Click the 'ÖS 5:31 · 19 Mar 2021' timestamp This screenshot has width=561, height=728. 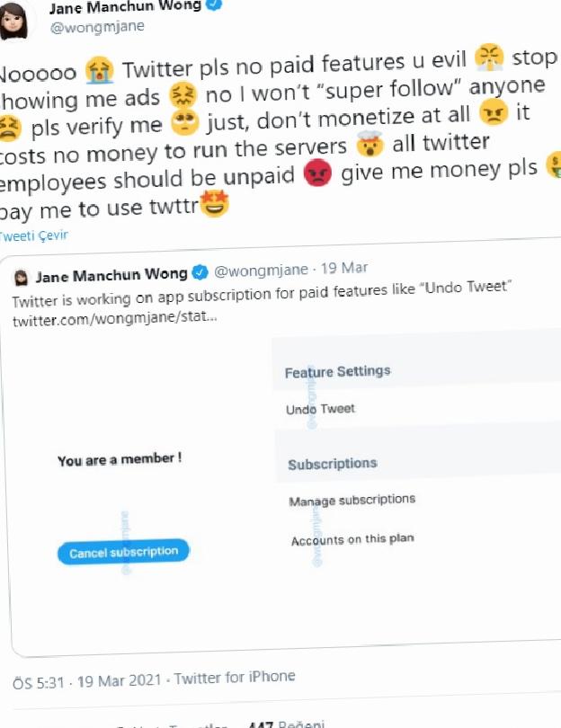87,681
